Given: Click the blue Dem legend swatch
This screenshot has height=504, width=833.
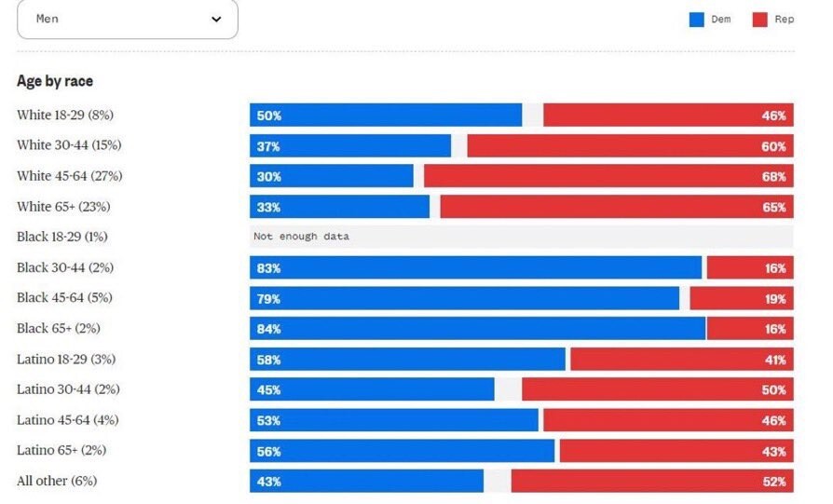Looking at the screenshot, I should click(697, 19).
